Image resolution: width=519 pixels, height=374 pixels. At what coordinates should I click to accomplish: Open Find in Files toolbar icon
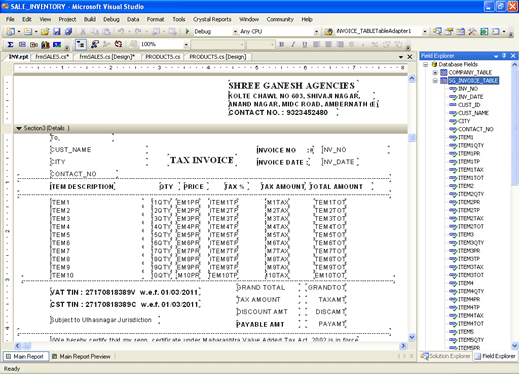[329, 31]
